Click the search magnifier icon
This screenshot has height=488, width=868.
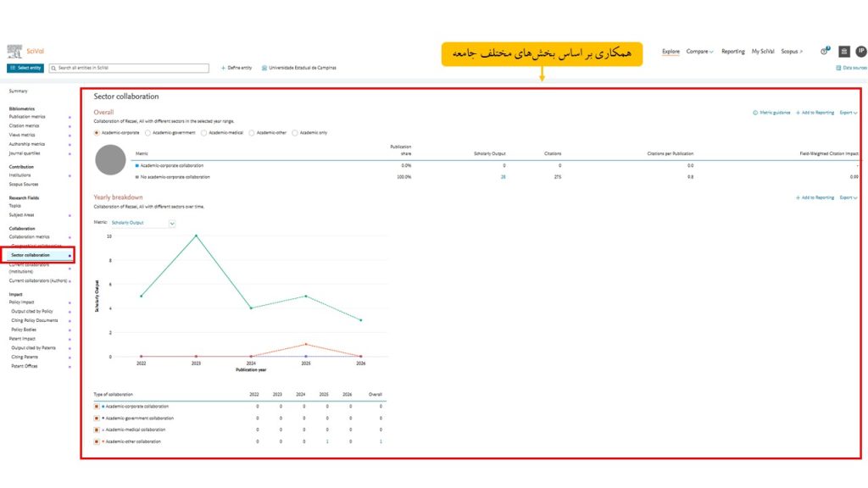point(53,68)
